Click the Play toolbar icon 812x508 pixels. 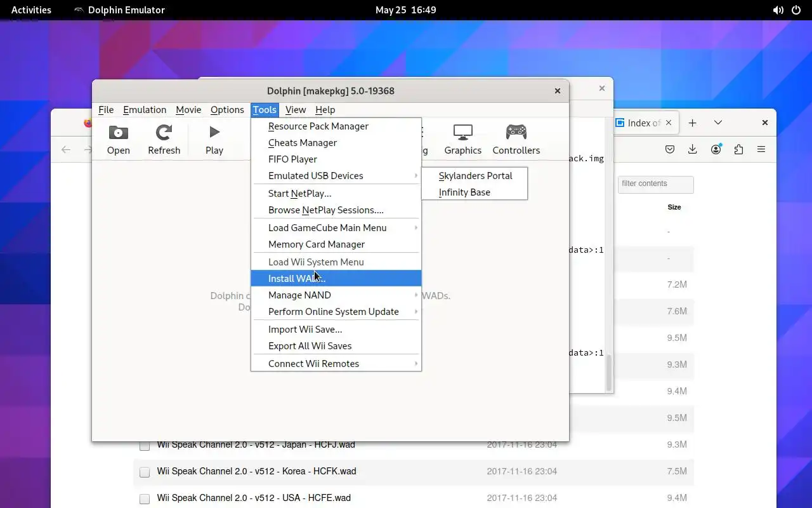[x=214, y=140]
